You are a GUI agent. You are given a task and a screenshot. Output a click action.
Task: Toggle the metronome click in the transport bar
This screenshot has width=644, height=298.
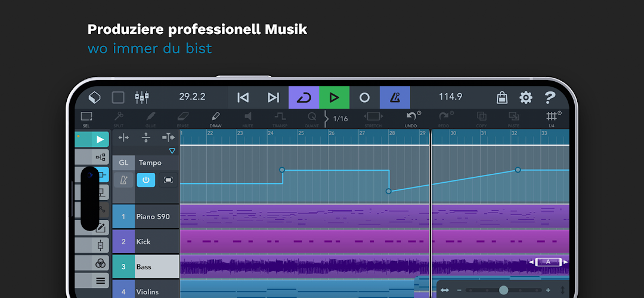(395, 97)
